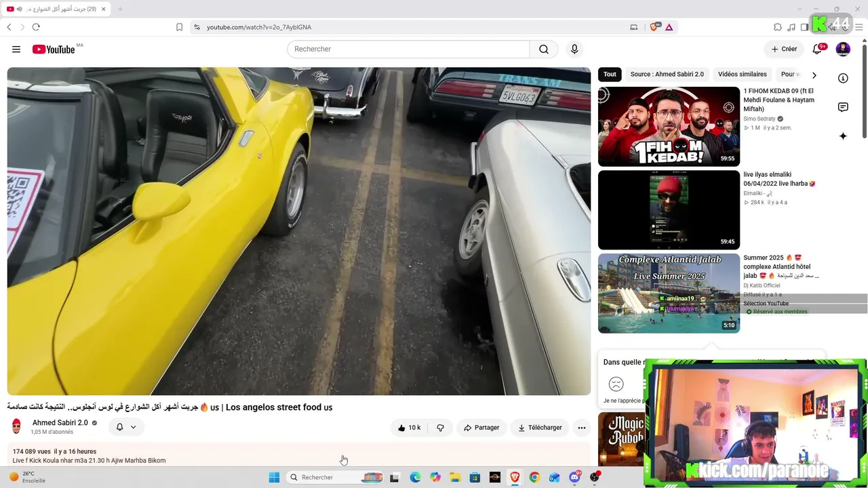Open the media controls music note

pyautogui.click(x=791, y=27)
